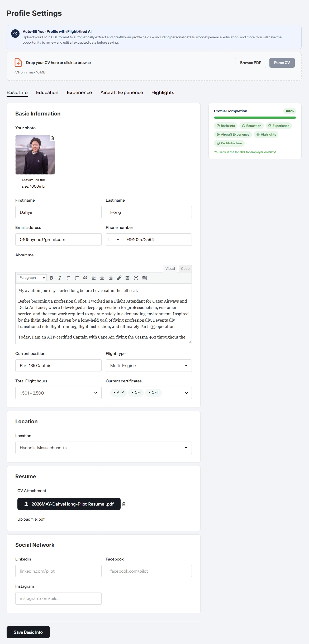Apply italic formatting in the editor
Screen dimensions: 309x644
[60, 278]
